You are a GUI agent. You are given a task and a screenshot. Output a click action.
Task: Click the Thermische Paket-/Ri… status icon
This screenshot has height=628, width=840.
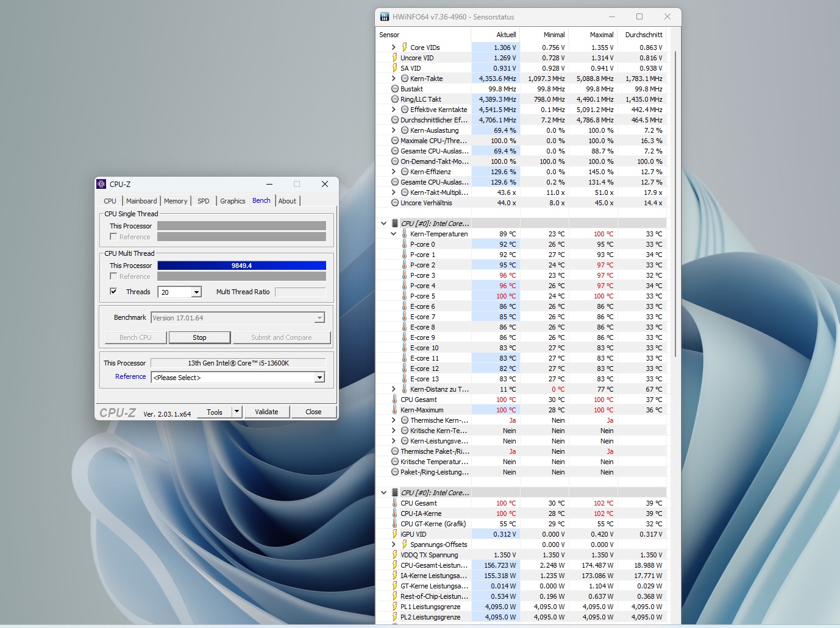(394, 451)
